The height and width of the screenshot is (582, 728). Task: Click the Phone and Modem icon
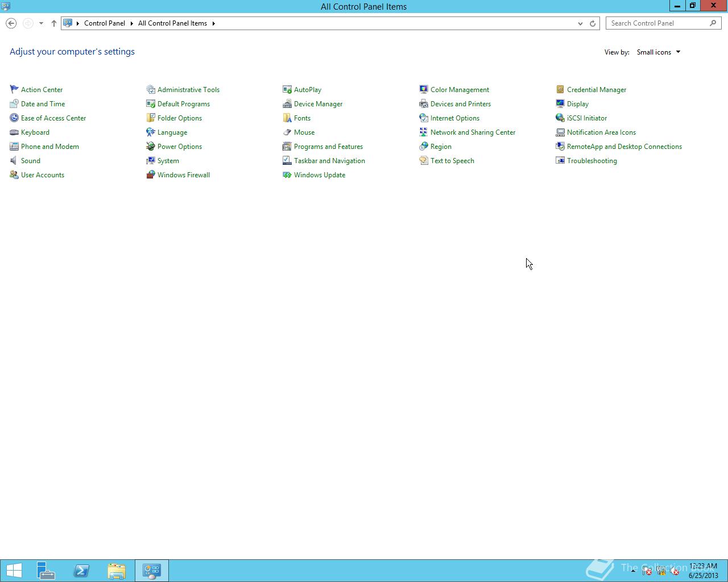click(14, 146)
